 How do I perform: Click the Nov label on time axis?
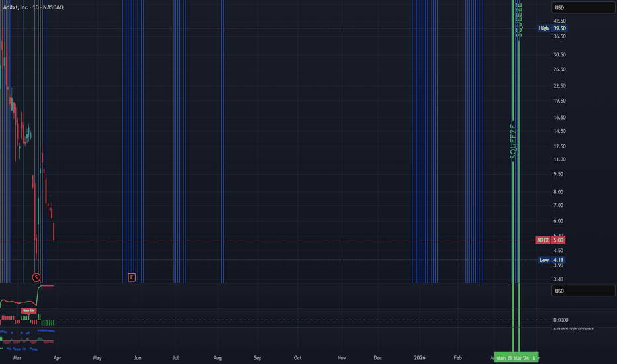point(342,358)
